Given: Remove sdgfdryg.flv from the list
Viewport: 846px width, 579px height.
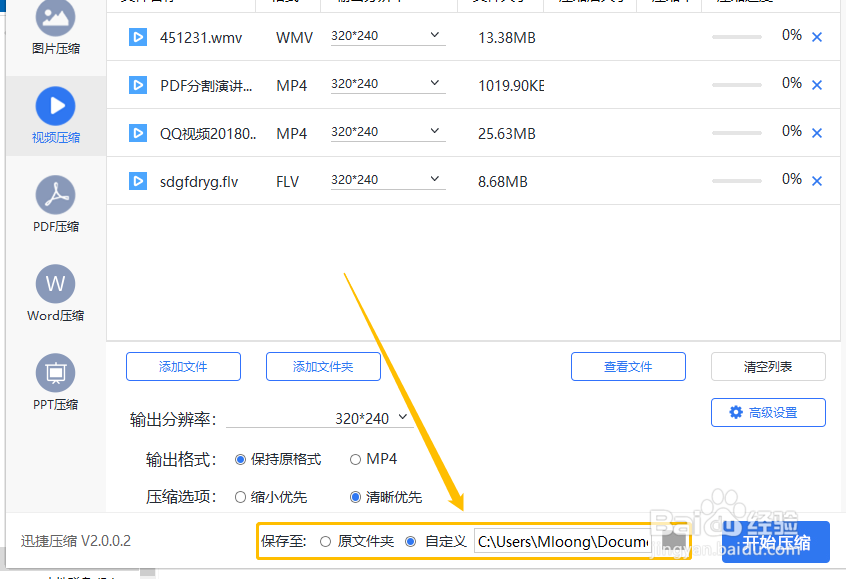Looking at the screenshot, I should click(x=817, y=181).
